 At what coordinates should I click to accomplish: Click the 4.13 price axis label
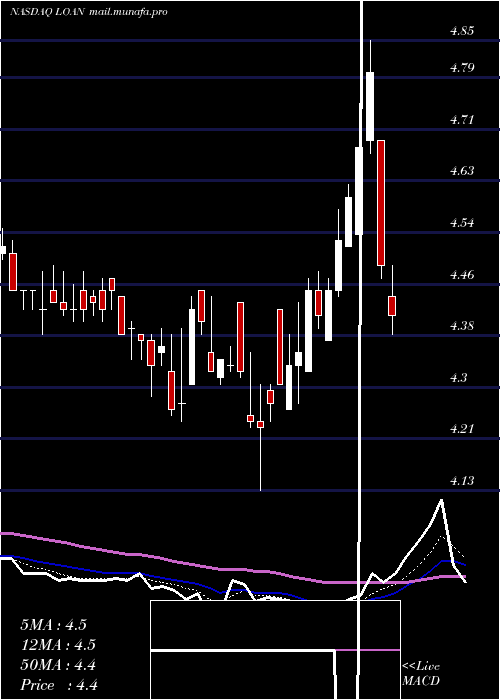point(462,481)
